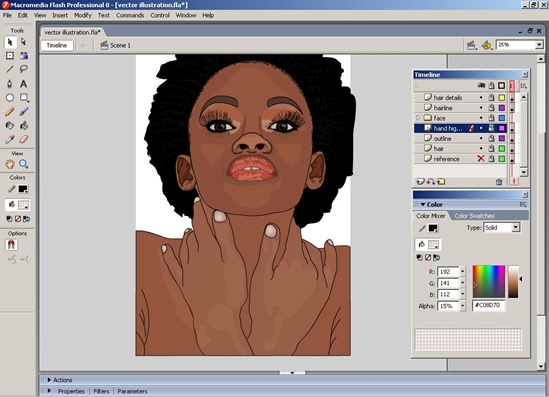
Task: Select the Selection arrow tool
Action: pyautogui.click(x=10, y=42)
